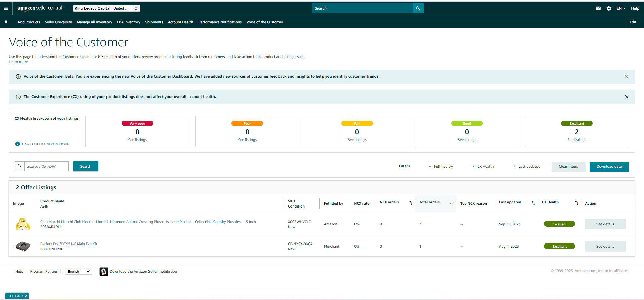Focus the Search title, ASIN field
644x300 pixels.
click(x=46, y=166)
